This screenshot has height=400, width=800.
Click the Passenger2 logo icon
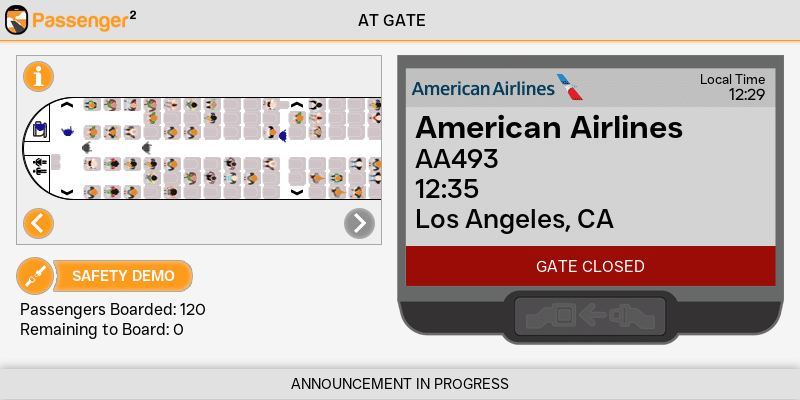[x=17, y=19]
